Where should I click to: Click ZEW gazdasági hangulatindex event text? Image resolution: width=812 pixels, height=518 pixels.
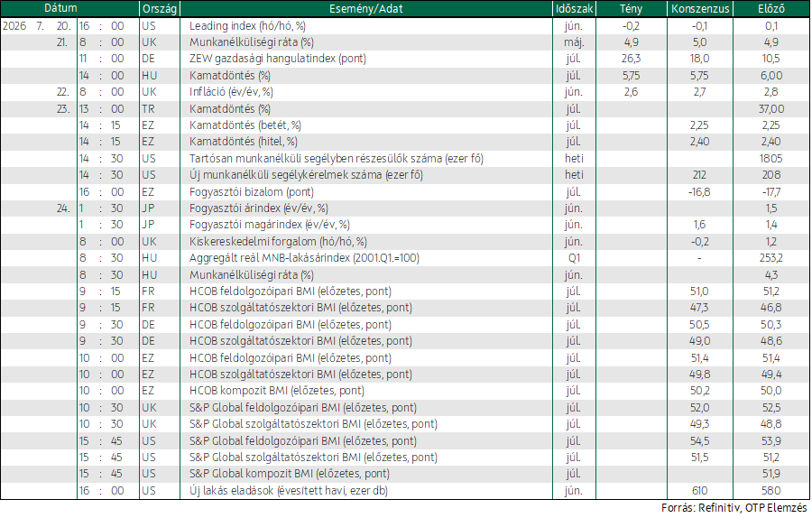coord(278,59)
